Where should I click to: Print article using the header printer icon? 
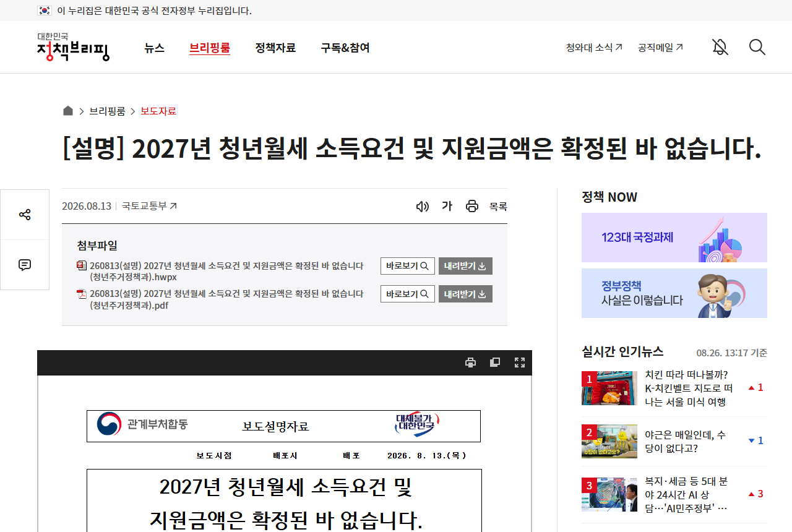(472, 206)
